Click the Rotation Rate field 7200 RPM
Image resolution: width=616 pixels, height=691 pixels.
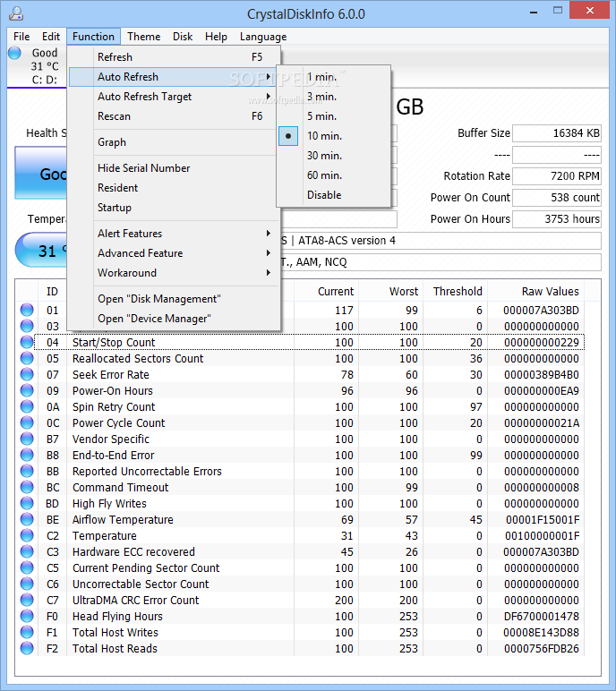coord(557,176)
